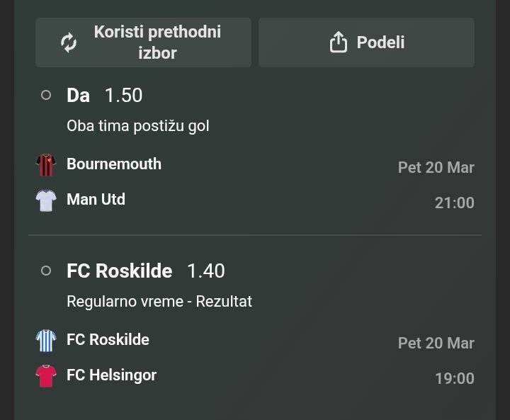Select the circle marker beside FC Roskilde 1.40
The image size is (510, 420).
[46, 271]
